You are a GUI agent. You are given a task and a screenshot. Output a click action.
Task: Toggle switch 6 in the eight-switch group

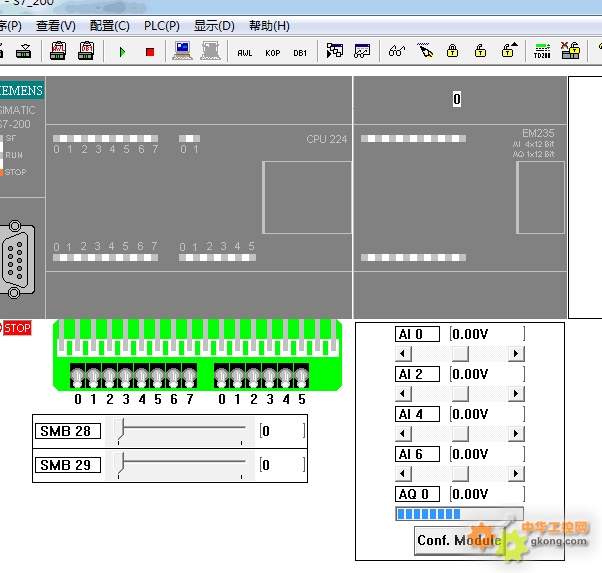coord(174,376)
